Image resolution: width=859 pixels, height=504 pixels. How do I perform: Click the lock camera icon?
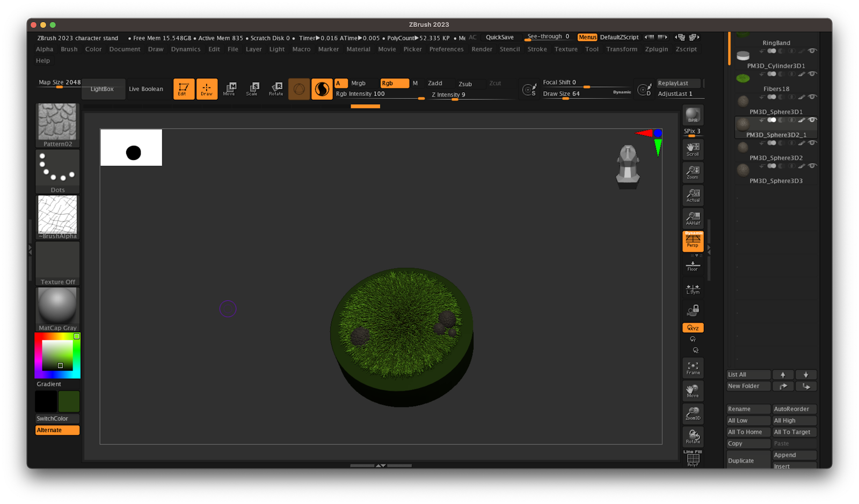click(x=693, y=310)
